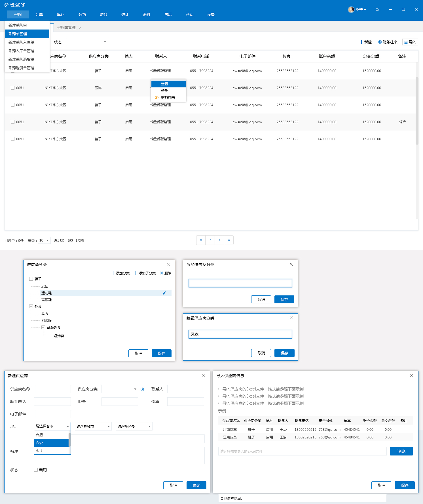
Task: Open the 状态 filter dropdown
Action: (87, 42)
